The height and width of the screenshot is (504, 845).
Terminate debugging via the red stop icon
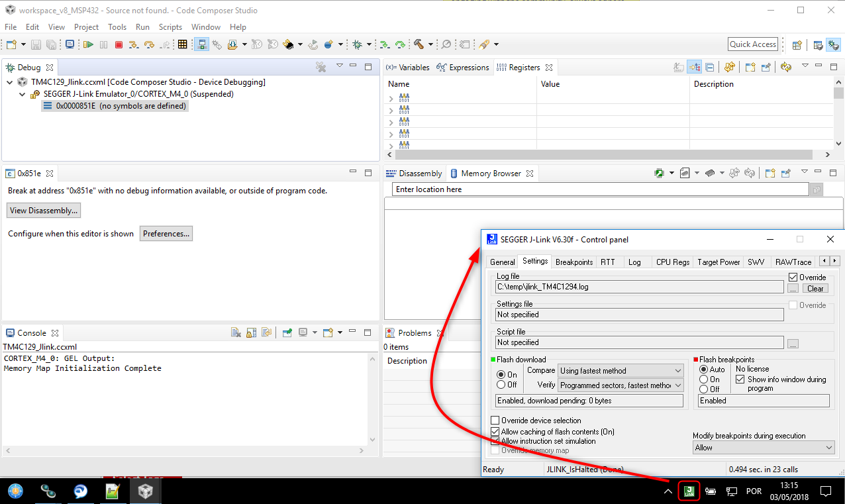(x=120, y=44)
